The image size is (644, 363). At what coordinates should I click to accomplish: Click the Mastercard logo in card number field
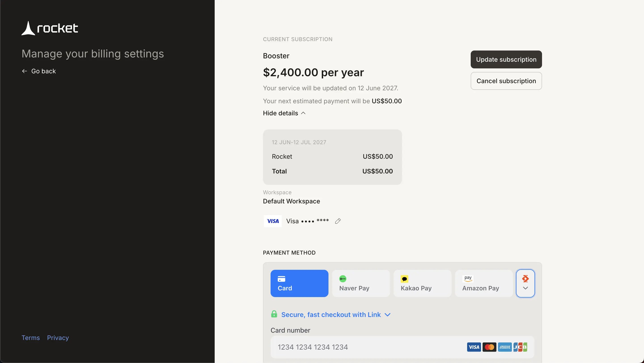tap(489, 347)
